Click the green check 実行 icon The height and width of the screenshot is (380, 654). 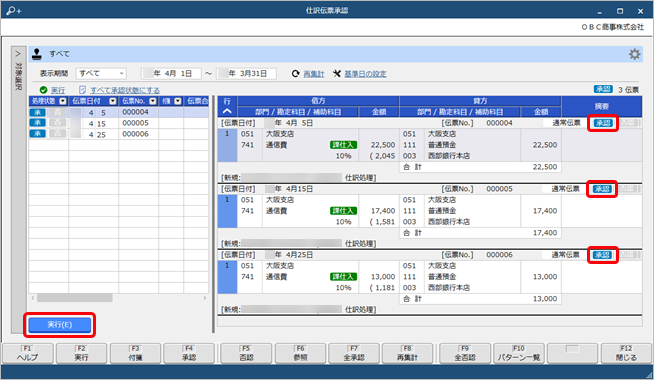tap(43, 90)
